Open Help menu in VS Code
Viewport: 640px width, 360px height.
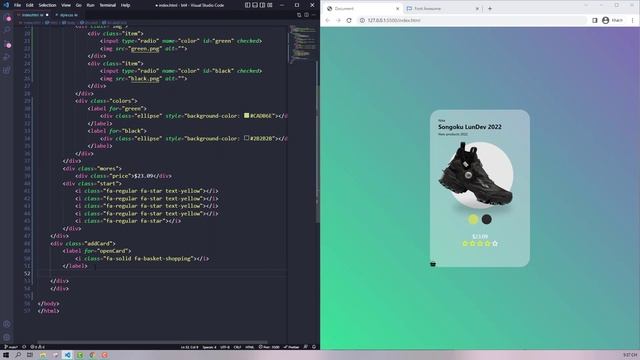(x=125, y=5)
